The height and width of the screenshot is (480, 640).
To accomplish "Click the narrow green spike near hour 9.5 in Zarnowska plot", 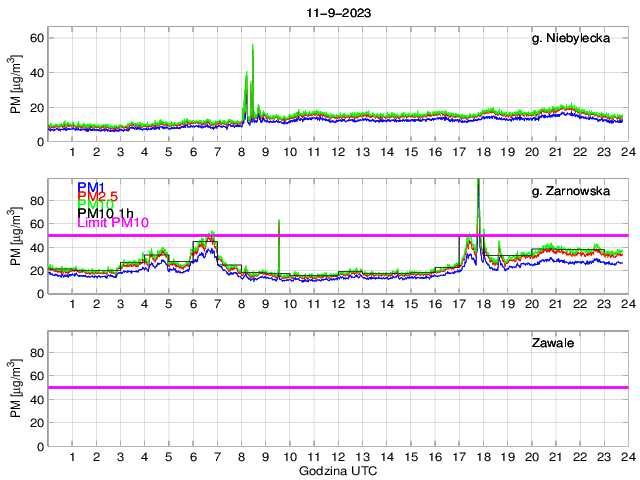I will click(x=278, y=225).
